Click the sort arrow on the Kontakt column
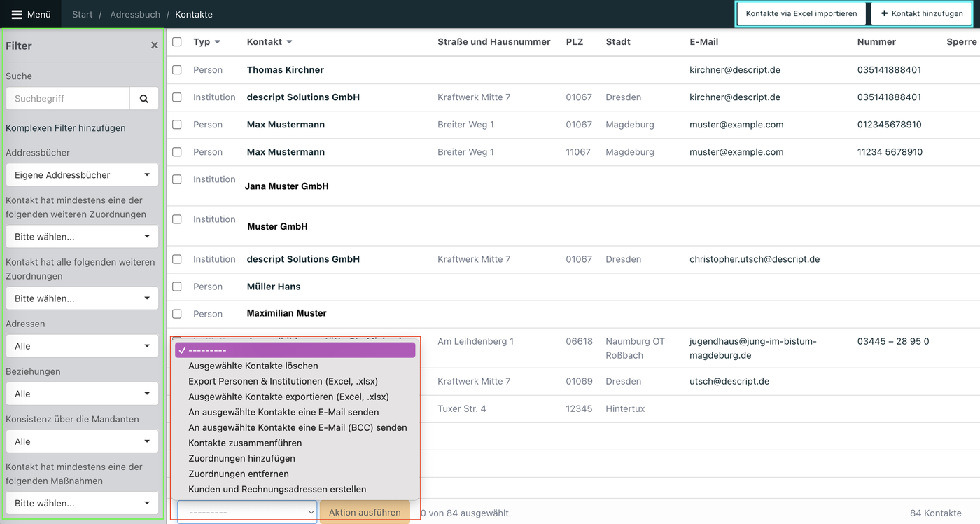The image size is (980, 524). click(x=288, y=41)
